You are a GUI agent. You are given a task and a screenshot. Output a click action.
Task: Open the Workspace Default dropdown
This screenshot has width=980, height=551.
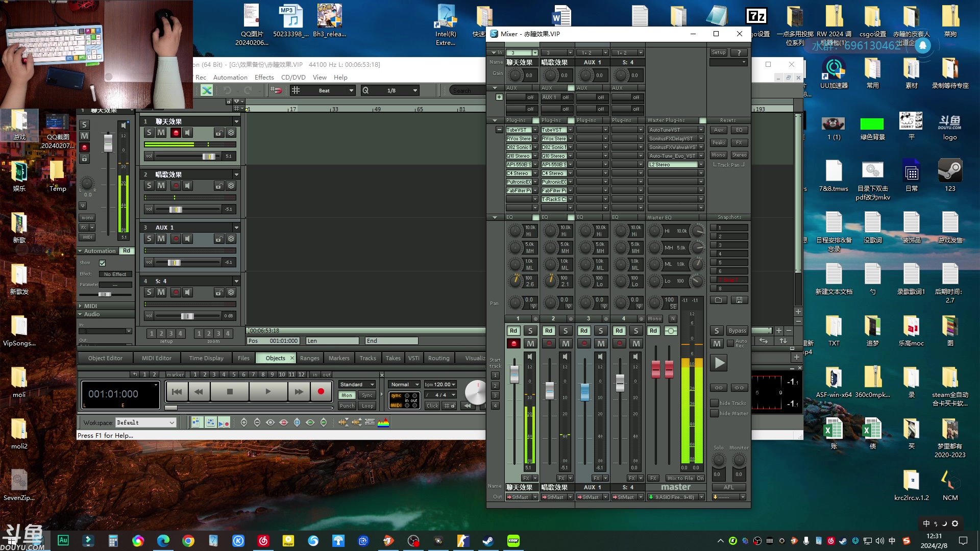[145, 423]
